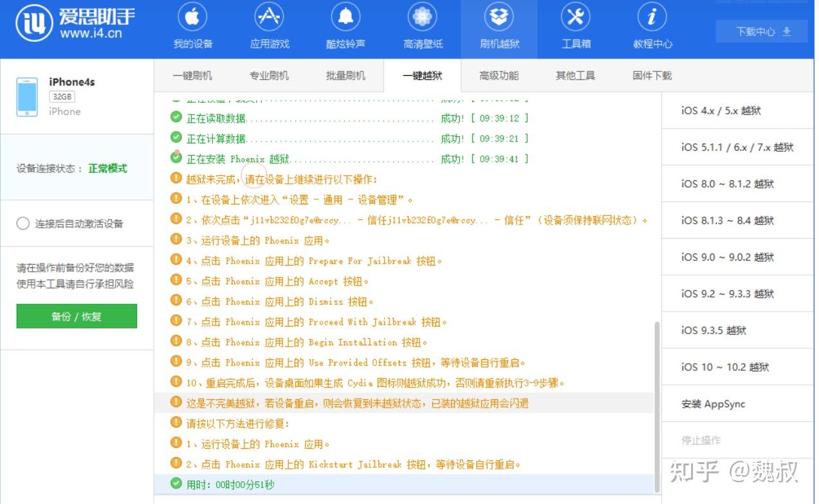819x504 pixels.
Task: Click the iPhone4s device icon
Action: click(27, 97)
